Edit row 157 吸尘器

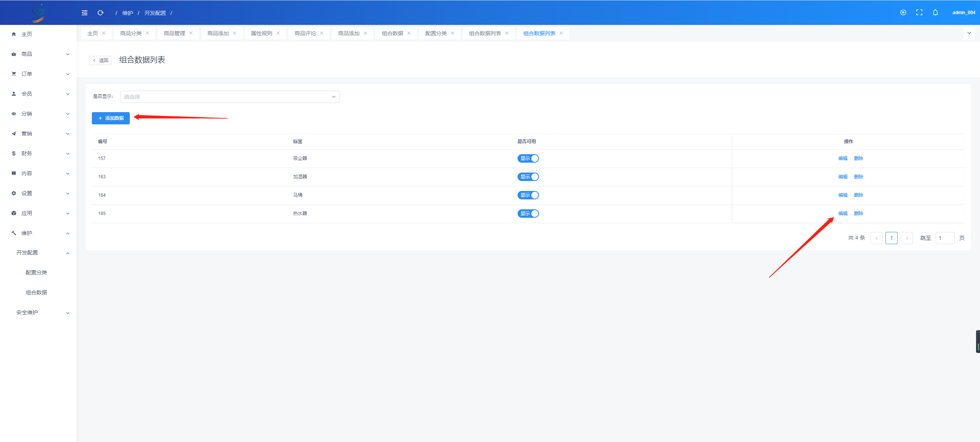tap(843, 158)
